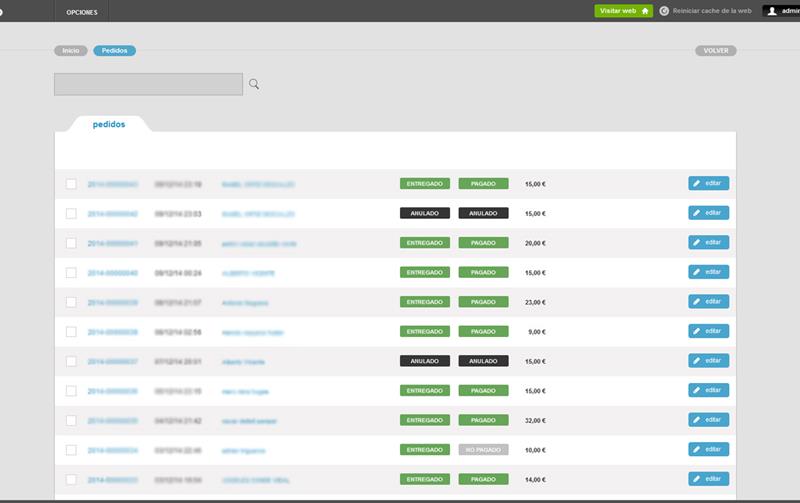Screen dimensions: 800x503
Task: Tick checkbox for the 9,00 € order
Action: click(x=71, y=331)
